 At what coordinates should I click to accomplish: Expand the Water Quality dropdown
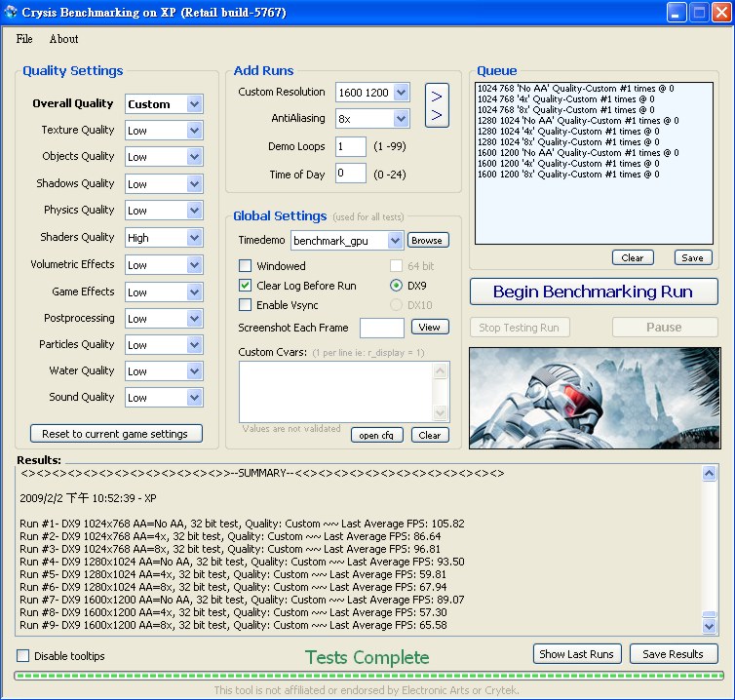coord(194,370)
